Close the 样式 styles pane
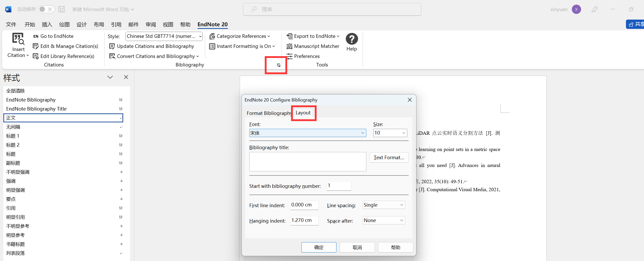This screenshot has width=644, height=261. (126, 77)
